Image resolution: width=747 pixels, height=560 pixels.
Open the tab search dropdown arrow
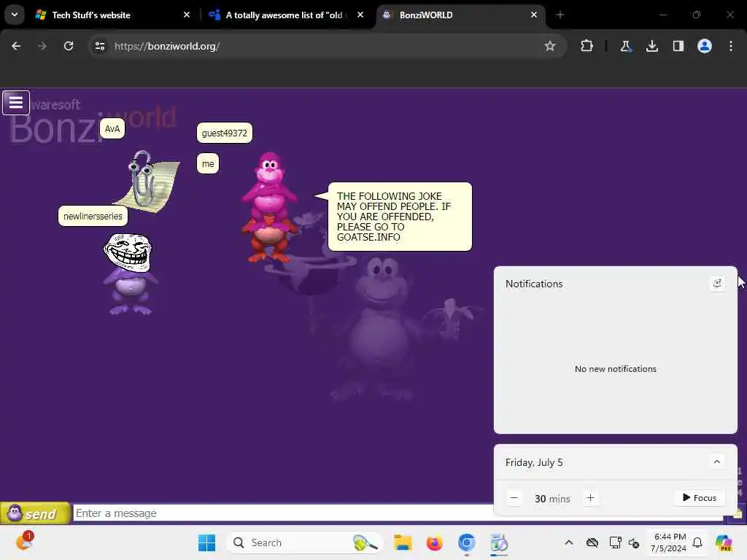pyautogui.click(x=15, y=15)
